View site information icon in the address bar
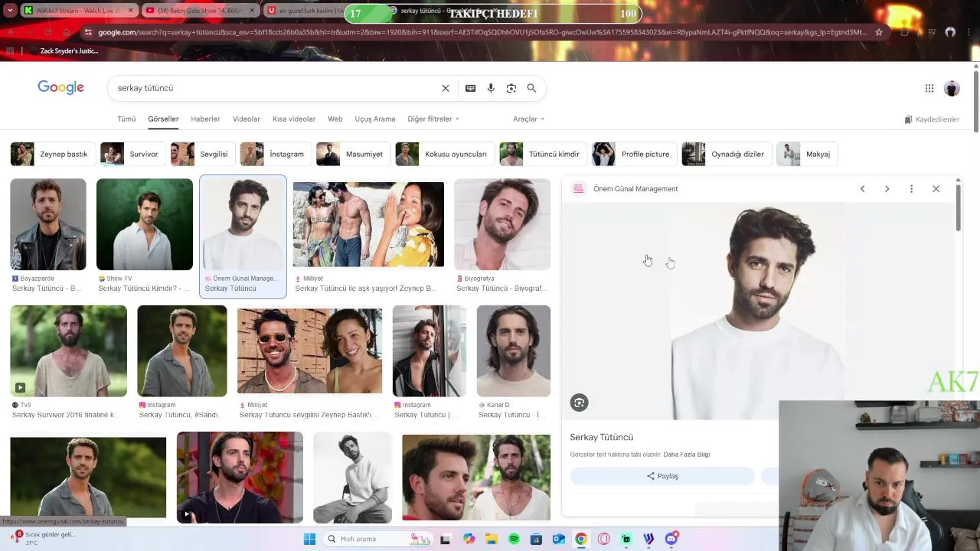Screen dimensions: 980x551 tap(89, 32)
